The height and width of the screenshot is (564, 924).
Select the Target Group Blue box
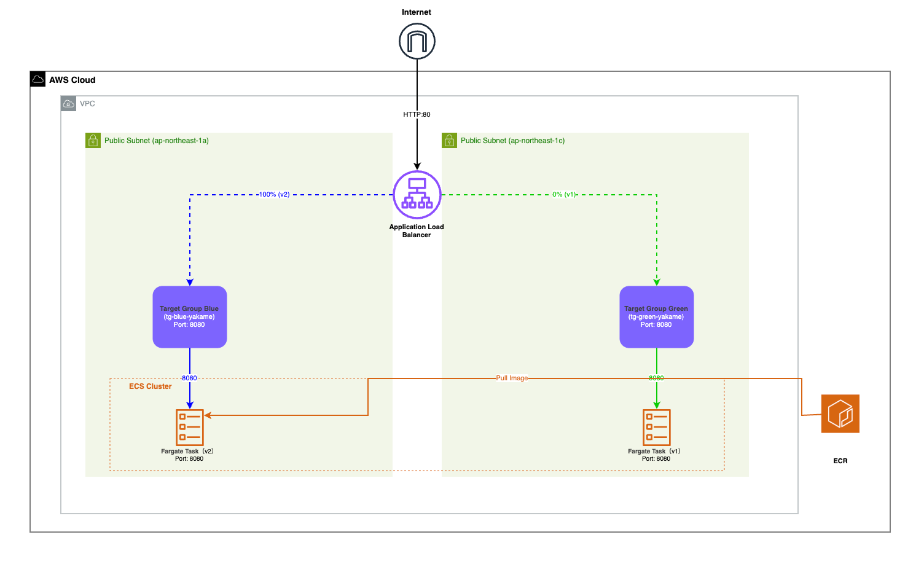coord(190,317)
